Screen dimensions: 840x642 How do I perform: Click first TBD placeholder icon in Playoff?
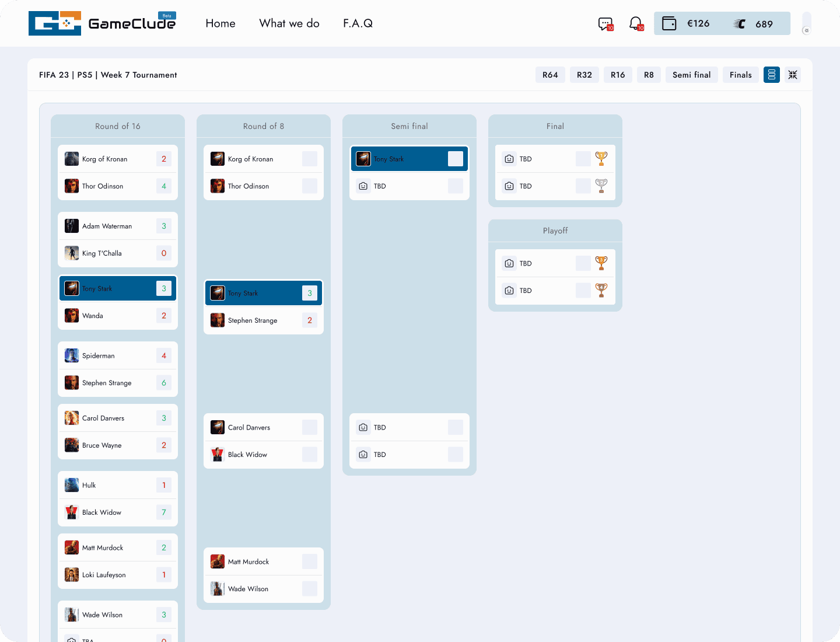[509, 263]
